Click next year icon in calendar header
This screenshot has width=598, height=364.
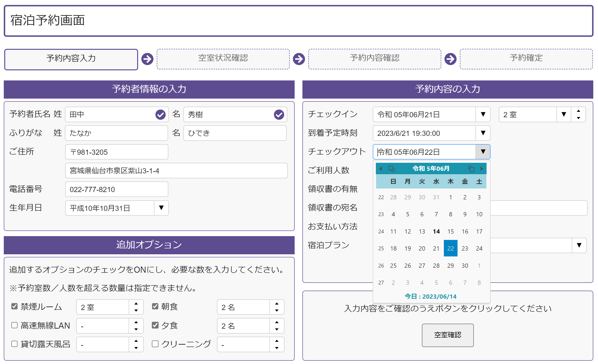coord(471,169)
